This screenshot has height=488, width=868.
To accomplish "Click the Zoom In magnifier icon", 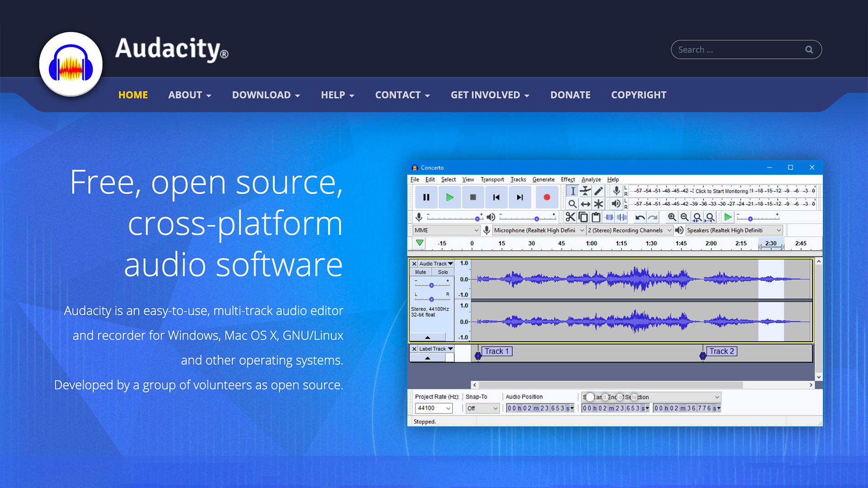I will point(672,217).
